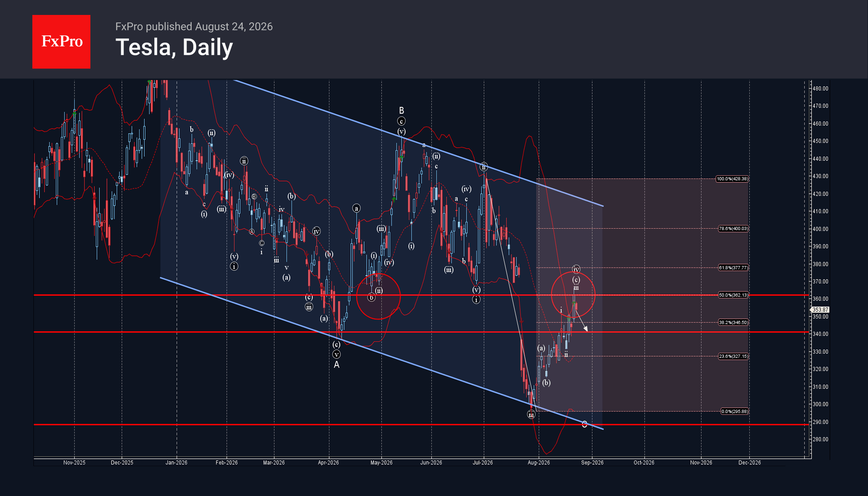868x496 pixels.
Task: Click the 310.00 price axis label
Action: coord(820,387)
